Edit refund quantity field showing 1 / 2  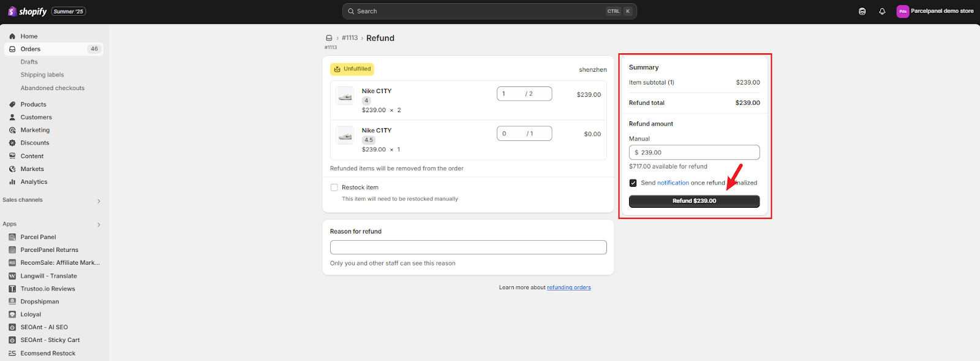pyautogui.click(x=524, y=94)
